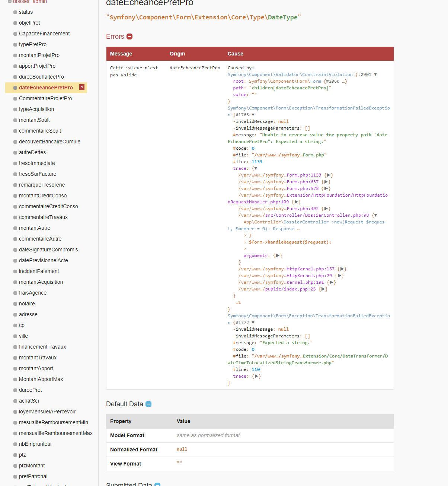Select typeAcquisition in the field sidebar

[36, 109]
